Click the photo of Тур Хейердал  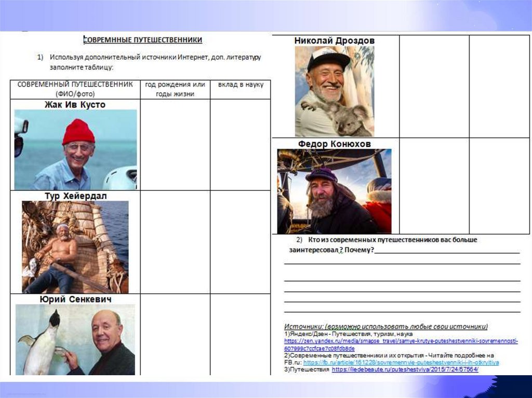pyautogui.click(x=75, y=247)
